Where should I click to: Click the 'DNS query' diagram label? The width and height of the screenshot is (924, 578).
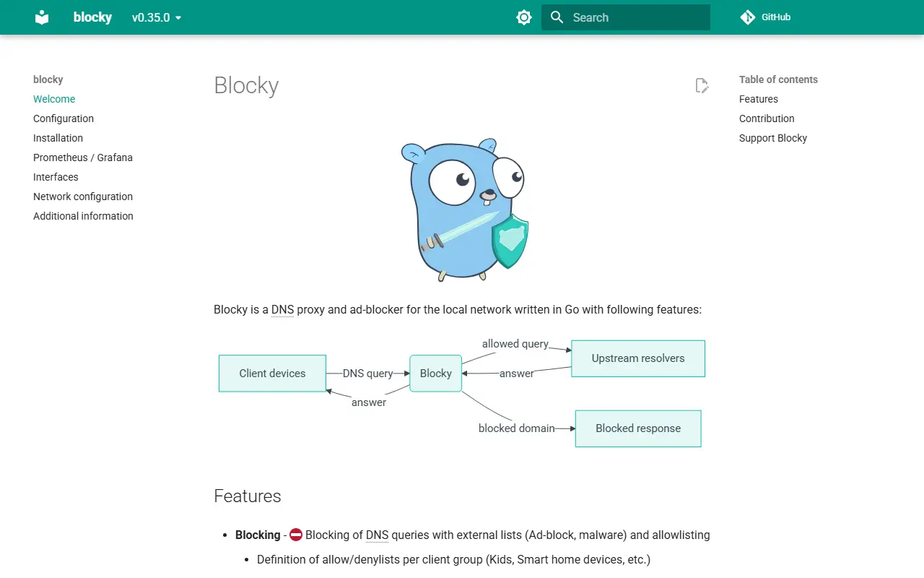pyautogui.click(x=368, y=374)
